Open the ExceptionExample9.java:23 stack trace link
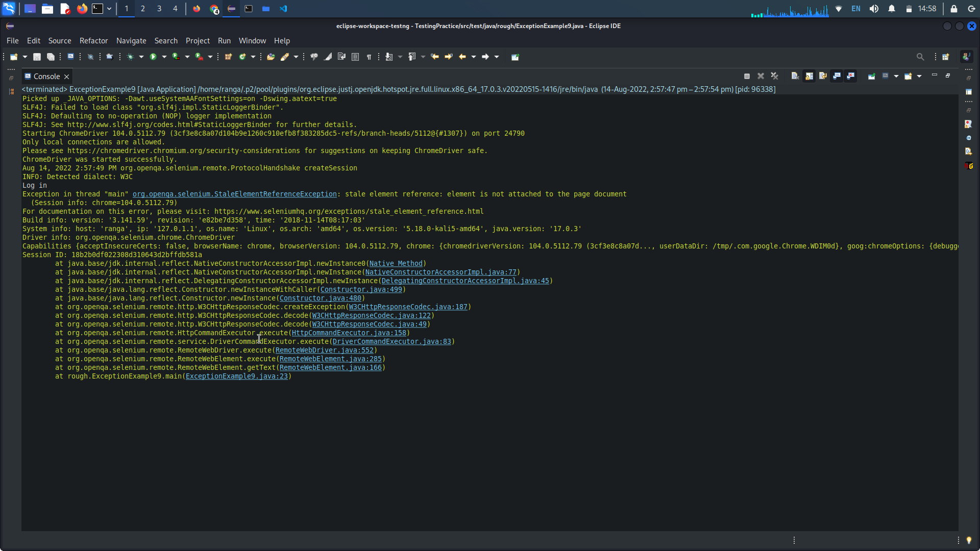This screenshot has width=980, height=551. 236,377
